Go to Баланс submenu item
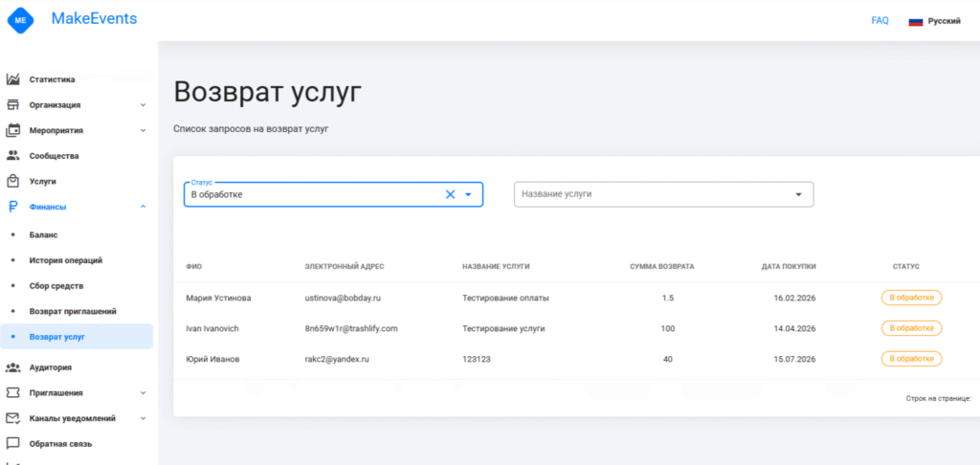 coord(43,235)
